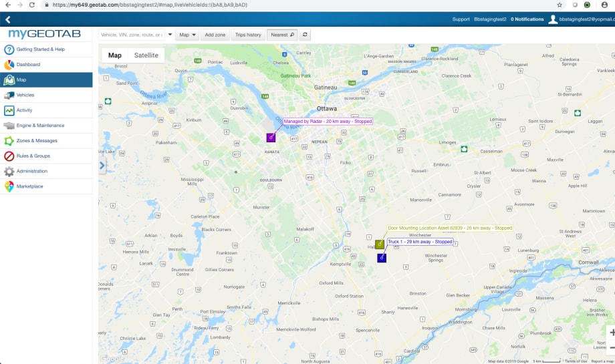
Task: Expand the search field dropdown arrow
Action: click(x=170, y=35)
